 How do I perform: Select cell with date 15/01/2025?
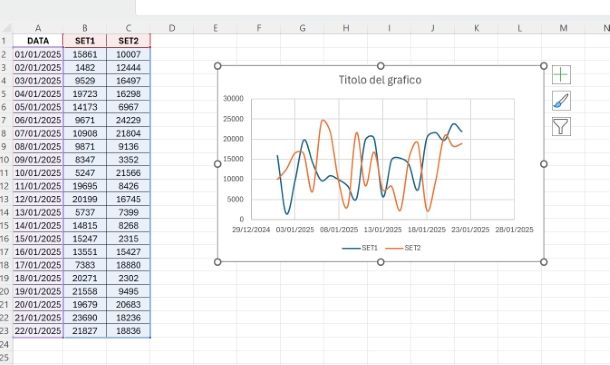pyautogui.click(x=38, y=239)
